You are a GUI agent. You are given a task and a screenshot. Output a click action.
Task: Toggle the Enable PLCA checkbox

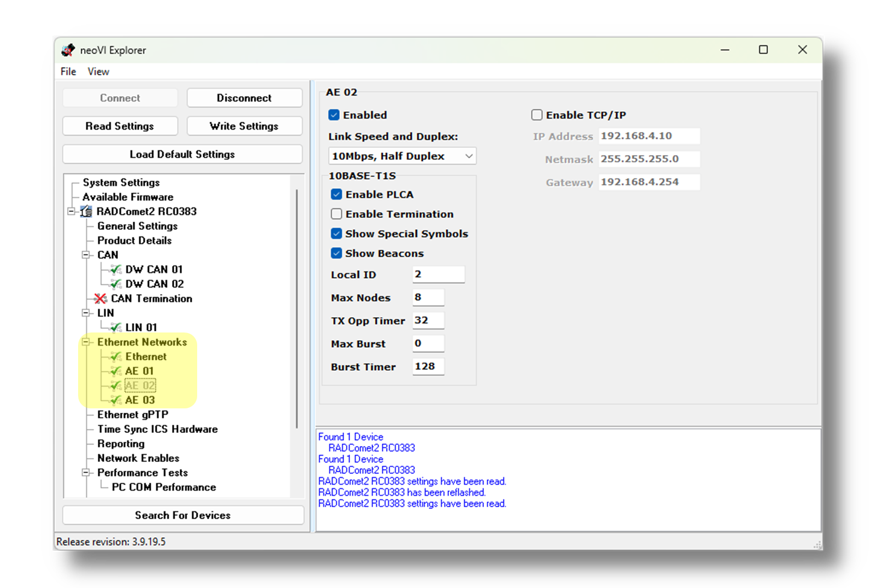336,194
